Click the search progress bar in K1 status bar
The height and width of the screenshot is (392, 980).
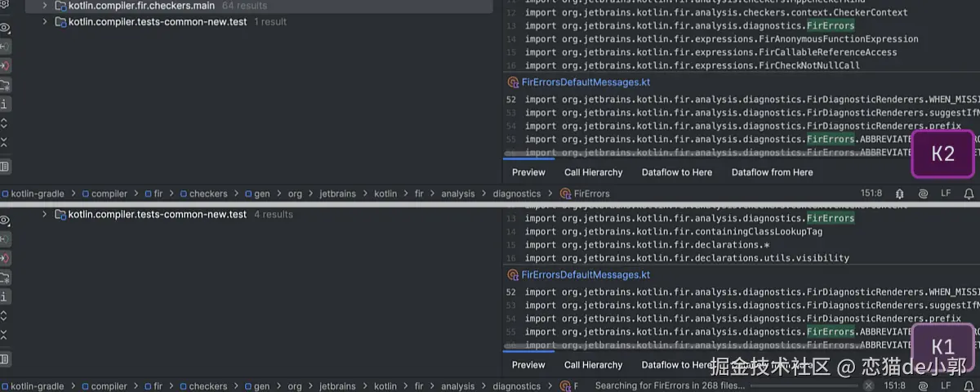[x=804, y=385]
